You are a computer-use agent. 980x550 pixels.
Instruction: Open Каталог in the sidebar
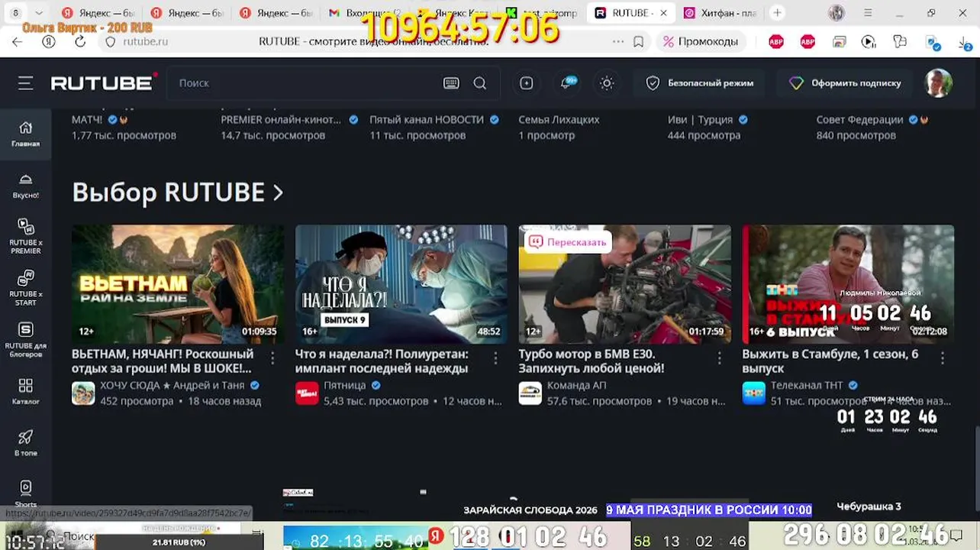[26, 391]
